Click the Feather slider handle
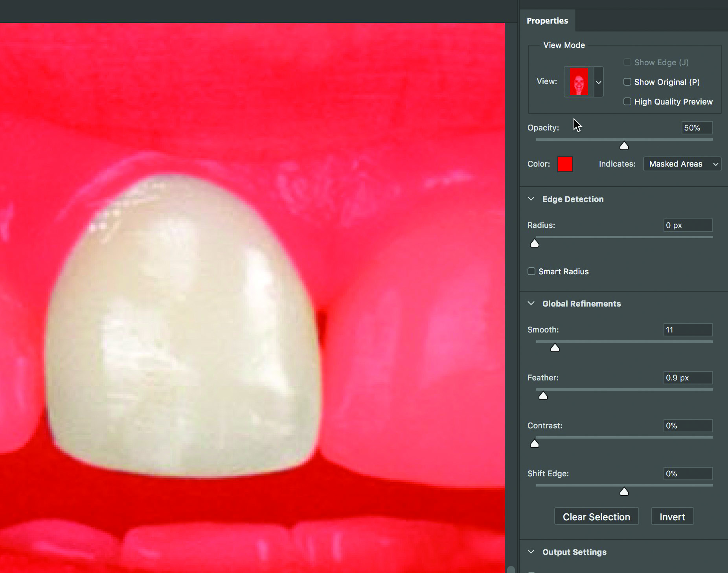This screenshot has width=728, height=573. pyautogui.click(x=543, y=396)
